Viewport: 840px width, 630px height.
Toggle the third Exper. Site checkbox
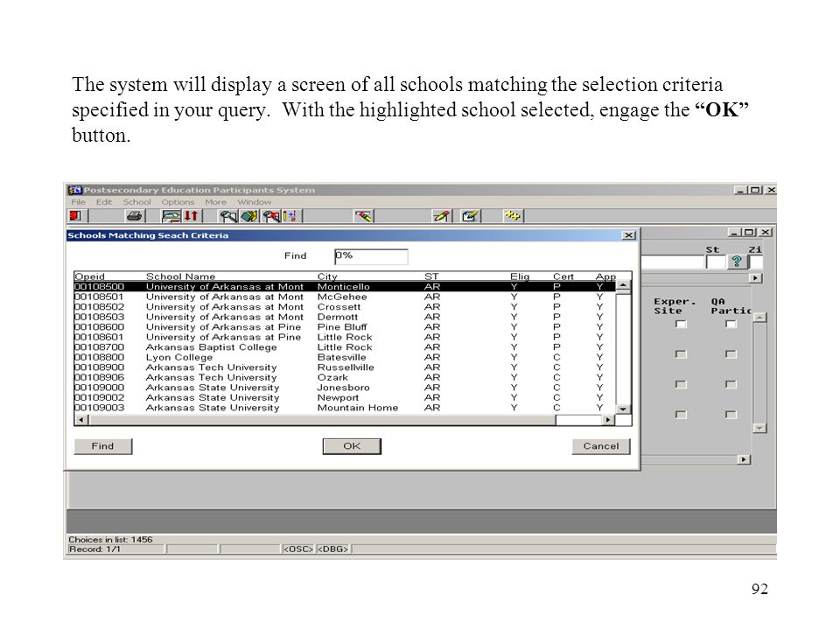[681, 384]
